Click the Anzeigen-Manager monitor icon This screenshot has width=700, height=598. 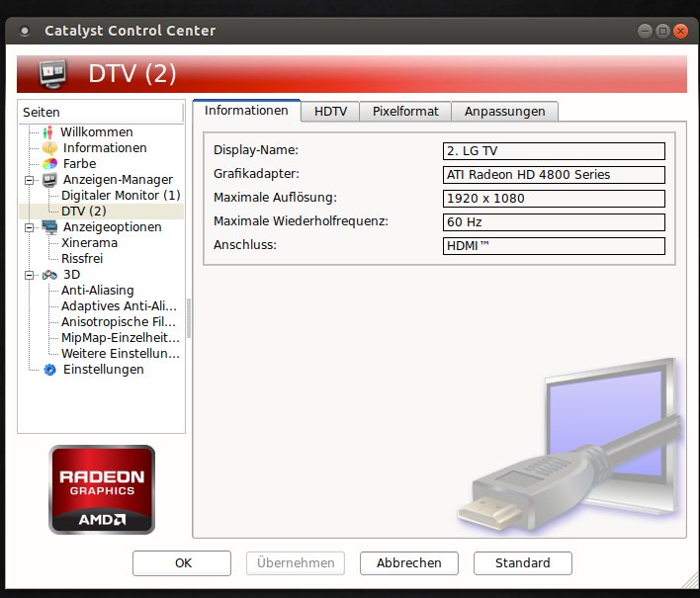(x=49, y=180)
